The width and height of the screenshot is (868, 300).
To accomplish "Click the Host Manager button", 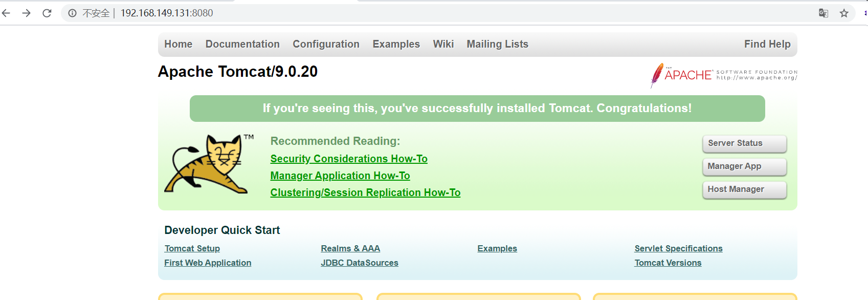I will (744, 189).
